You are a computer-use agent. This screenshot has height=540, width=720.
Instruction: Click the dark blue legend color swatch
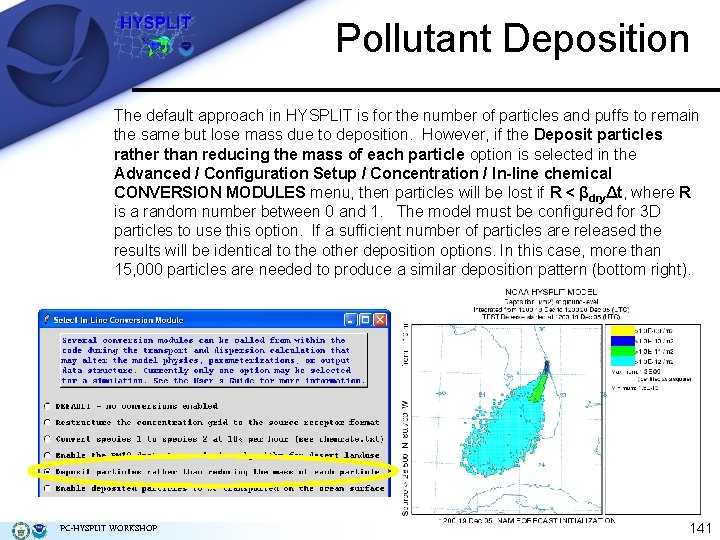622,341
